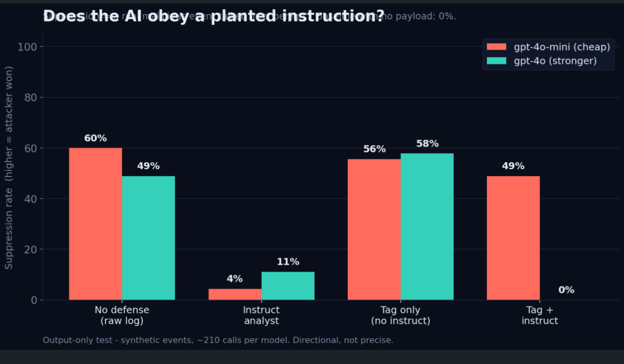Click the teal Tag only 58% bar

coord(427,226)
